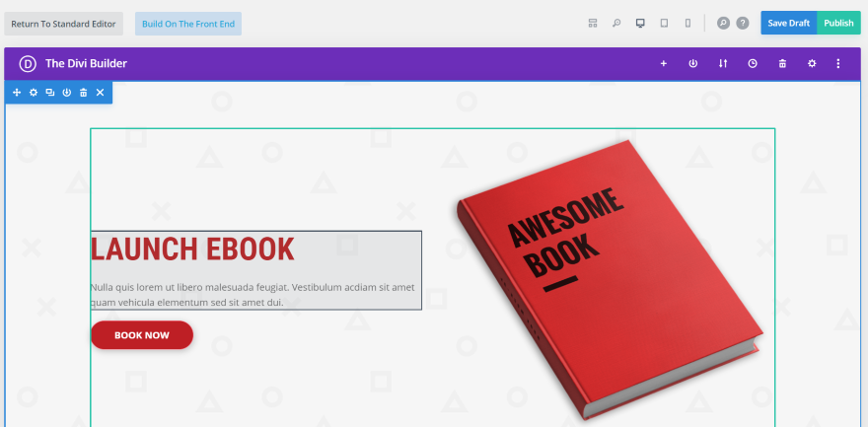Open the three-dot more options menu
Image resolution: width=868 pixels, height=427 pixels.
[x=838, y=64]
